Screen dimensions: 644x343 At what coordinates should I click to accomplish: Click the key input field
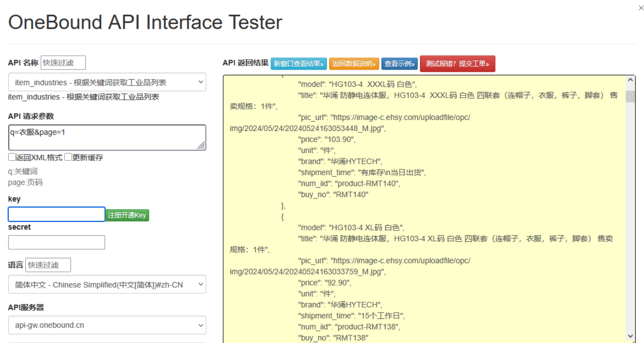[57, 214]
